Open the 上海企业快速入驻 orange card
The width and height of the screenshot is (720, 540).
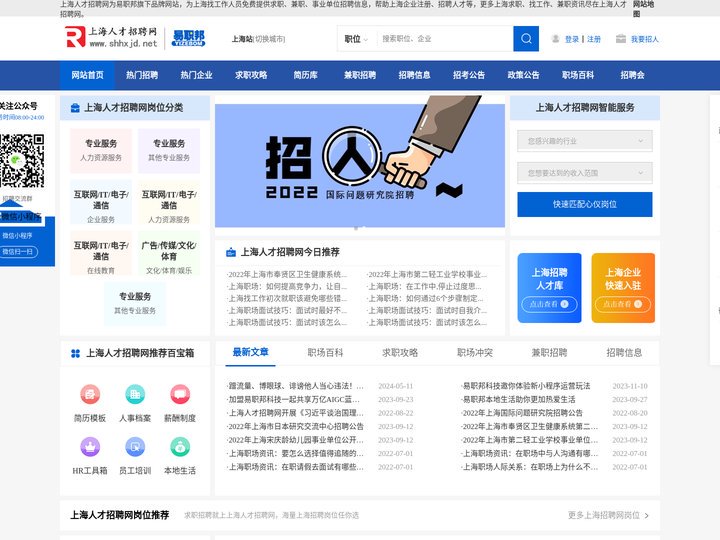tap(623, 288)
